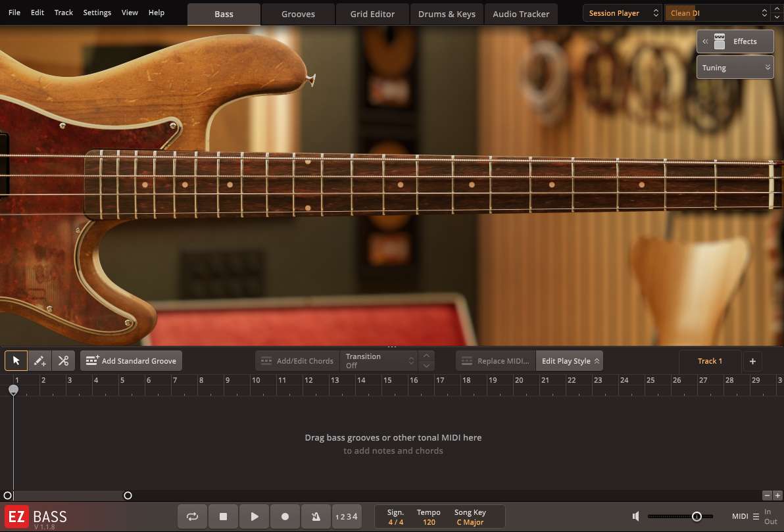Click the Add/Edit Chords icon
Image resolution: width=784 pixels, height=532 pixels.
pyautogui.click(x=266, y=360)
